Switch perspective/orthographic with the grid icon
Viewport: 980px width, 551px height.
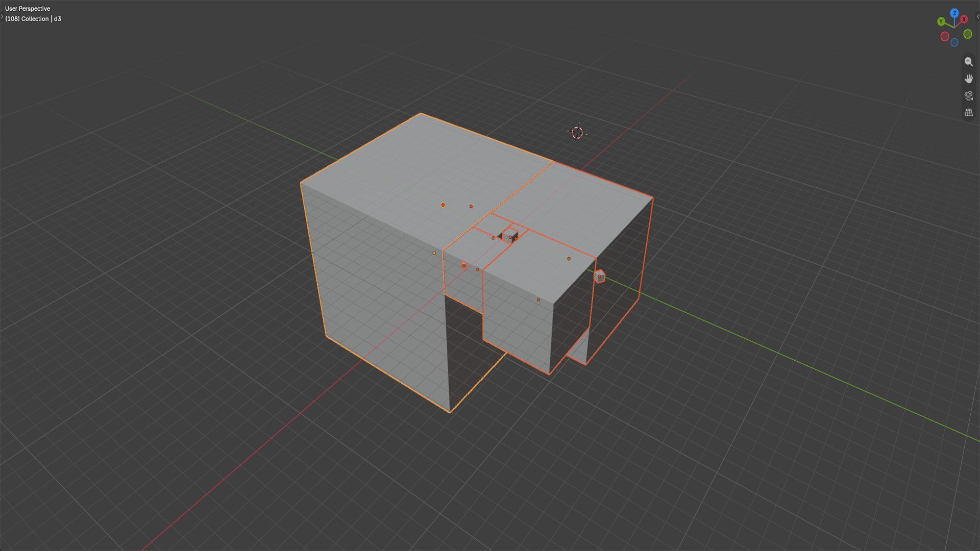[x=968, y=112]
